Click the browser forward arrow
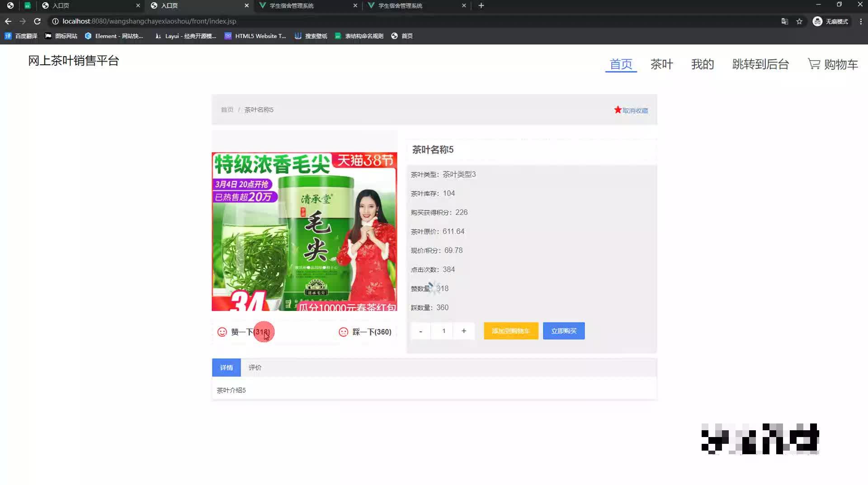 pyautogui.click(x=23, y=21)
